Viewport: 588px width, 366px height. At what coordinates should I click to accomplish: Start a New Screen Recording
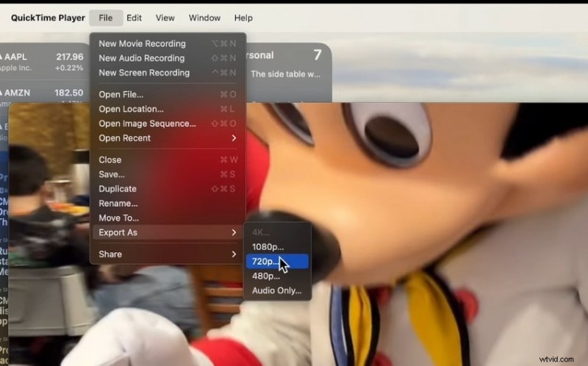(x=168, y=73)
